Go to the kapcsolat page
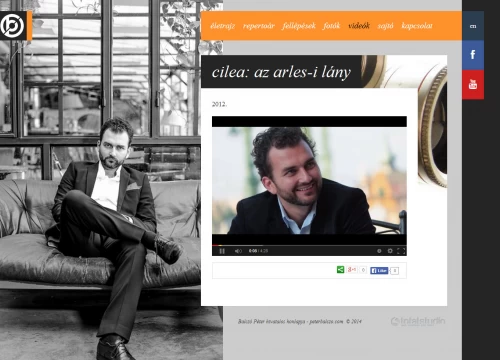 click(x=417, y=26)
